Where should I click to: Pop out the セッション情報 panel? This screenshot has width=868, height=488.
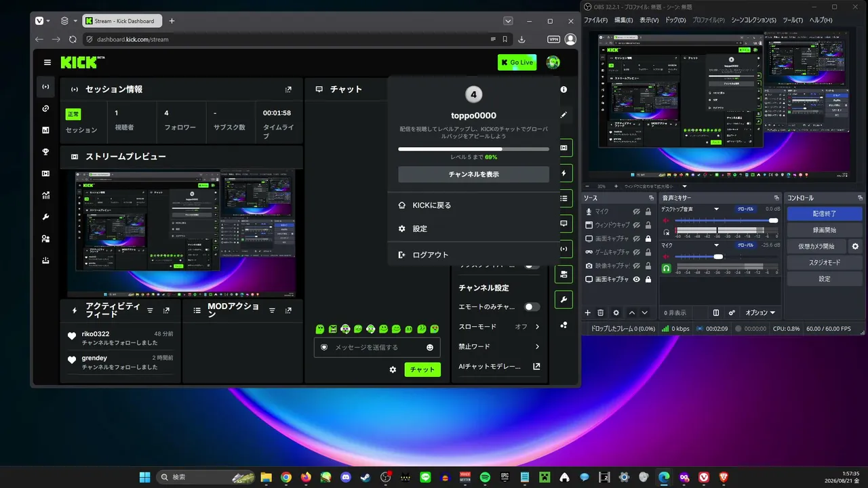(x=288, y=89)
